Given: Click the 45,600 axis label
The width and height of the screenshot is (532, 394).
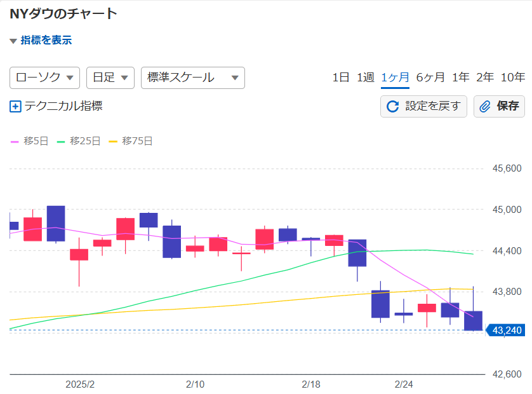Looking at the screenshot, I should click(507, 168).
